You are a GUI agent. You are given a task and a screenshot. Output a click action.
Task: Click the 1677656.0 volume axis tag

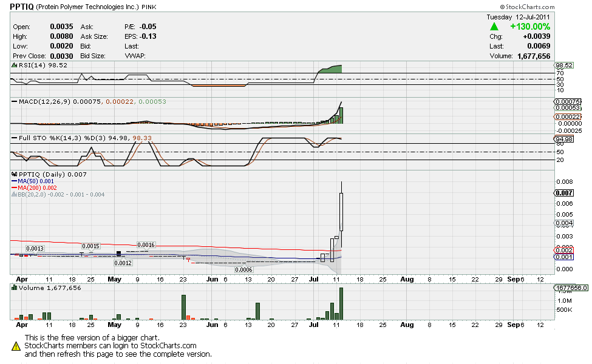[x=571, y=288]
